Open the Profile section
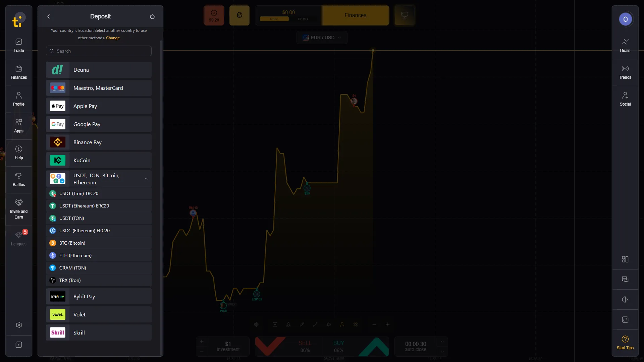The image size is (644, 362). click(19, 99)
